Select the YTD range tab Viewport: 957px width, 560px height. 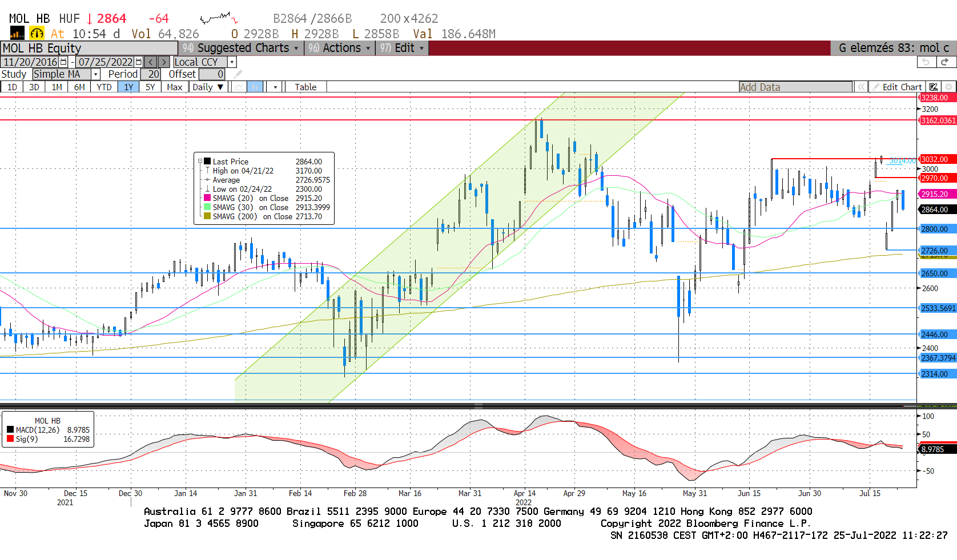click(x=104, y=87)
